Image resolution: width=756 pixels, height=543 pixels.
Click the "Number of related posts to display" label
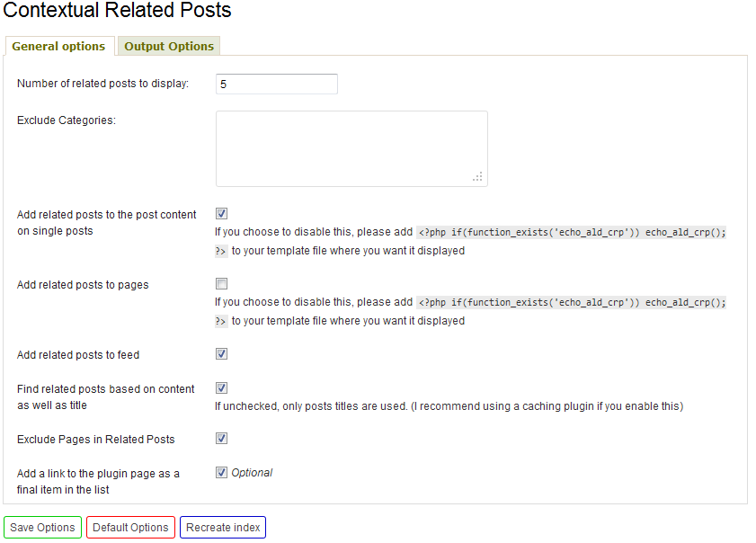click(102, 84)
